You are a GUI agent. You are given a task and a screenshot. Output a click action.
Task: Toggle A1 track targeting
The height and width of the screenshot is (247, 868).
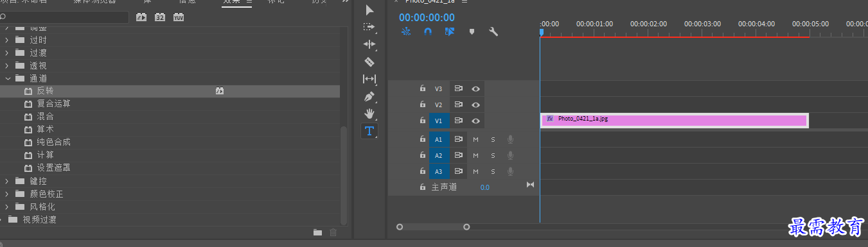pyautogui.click(x=438, y=139)
